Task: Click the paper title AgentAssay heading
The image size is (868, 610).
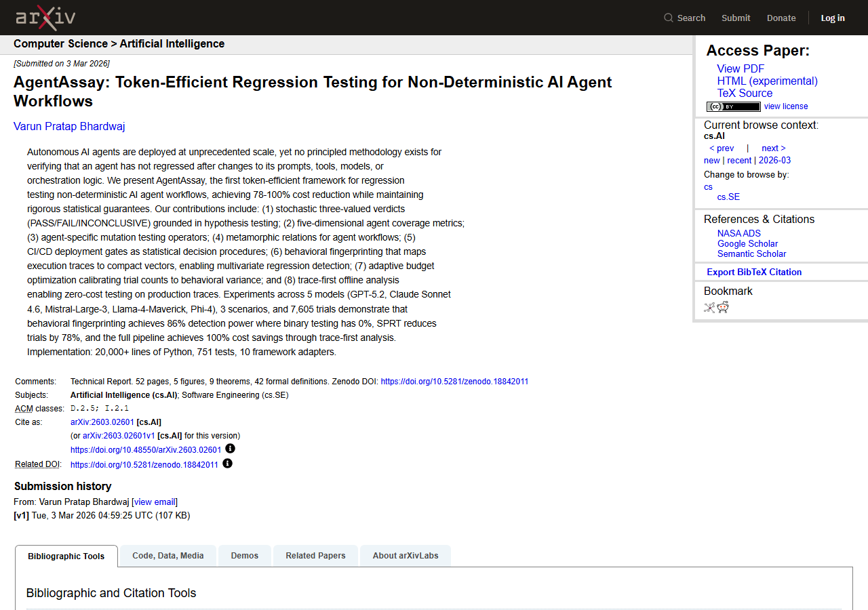Action: (313, 91)
